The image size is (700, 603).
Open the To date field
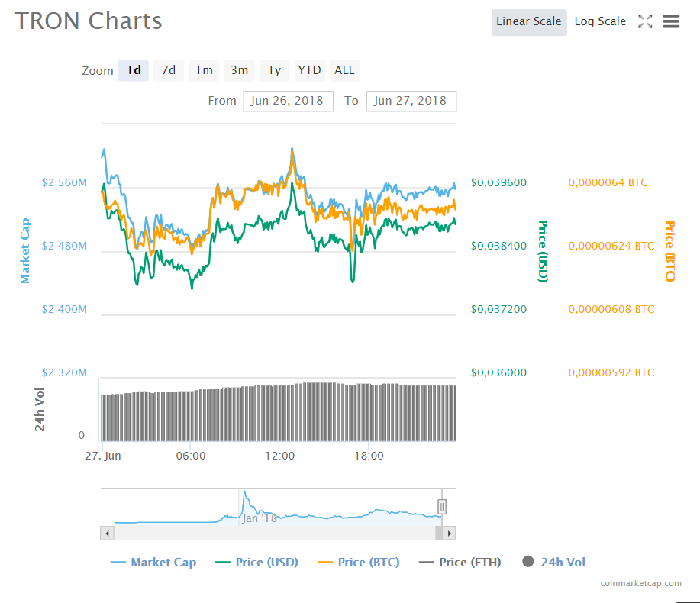tap(411, 100)
